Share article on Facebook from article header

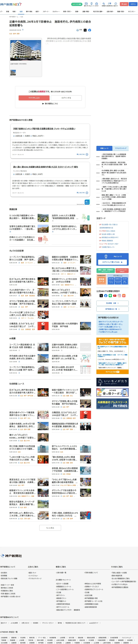point(90,30)
